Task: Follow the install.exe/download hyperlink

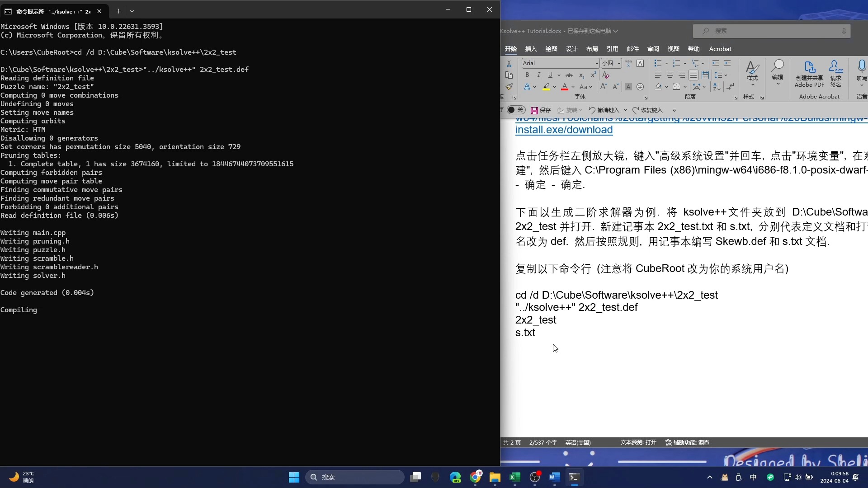Action: pos(563,130)
